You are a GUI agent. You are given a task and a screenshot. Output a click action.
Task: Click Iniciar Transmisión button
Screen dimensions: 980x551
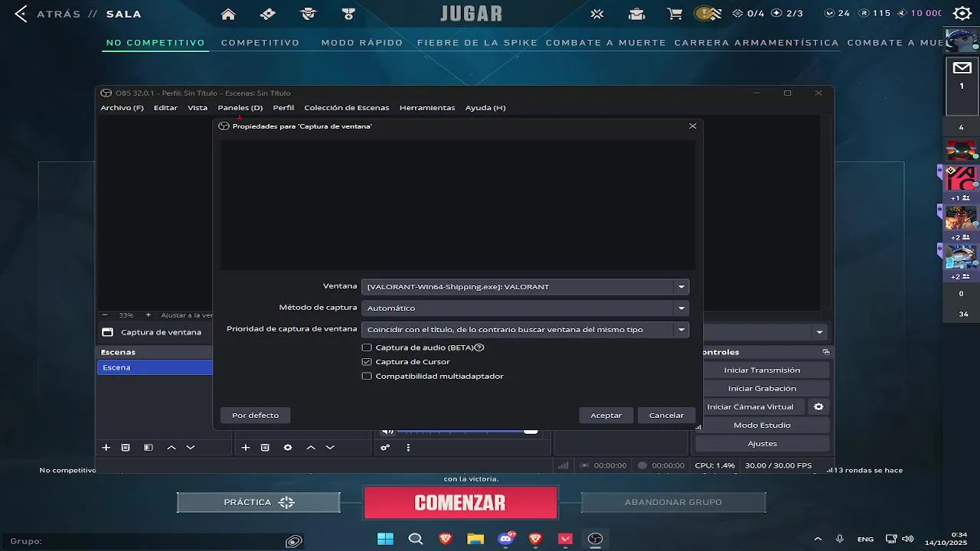point(762,370)
